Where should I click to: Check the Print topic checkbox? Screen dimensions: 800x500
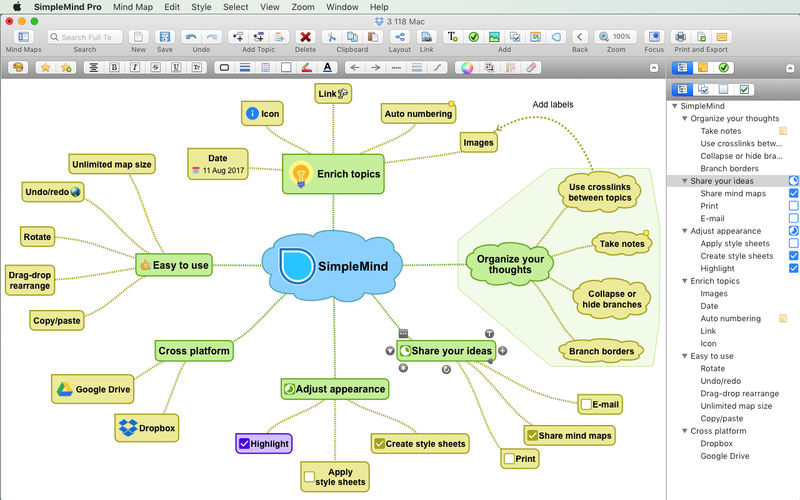pyautogui.click(x=509, y=459)
